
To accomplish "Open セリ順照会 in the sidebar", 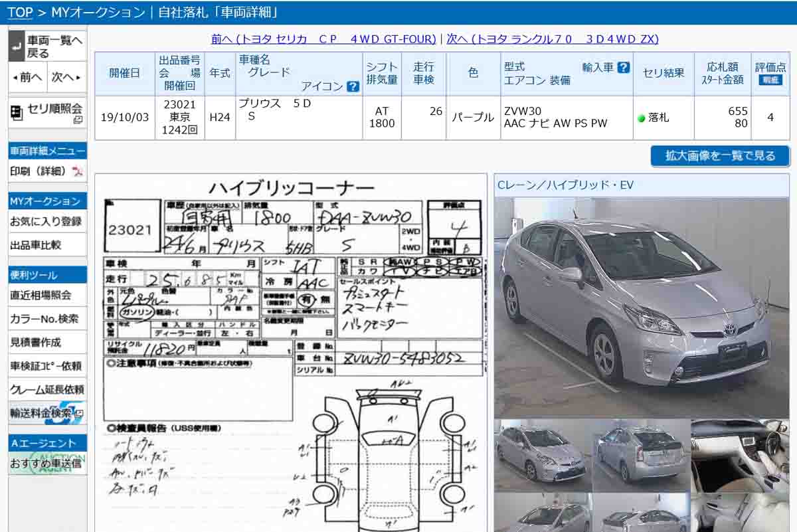I will [x=47, y=112].
